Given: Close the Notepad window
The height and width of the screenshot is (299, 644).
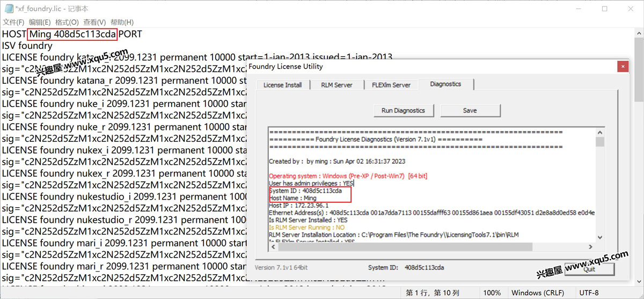Looking at the screenshot, I should click(x=631, y=9).
